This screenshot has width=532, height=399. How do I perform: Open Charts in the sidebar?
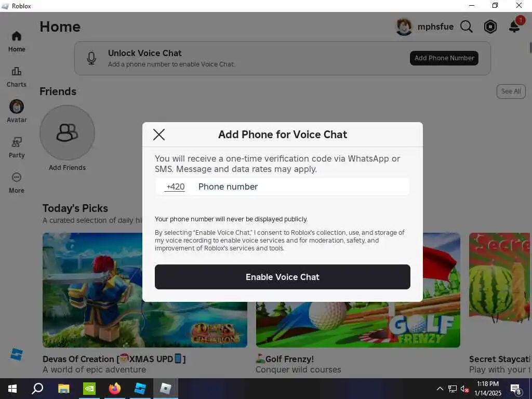pos(17,77)
